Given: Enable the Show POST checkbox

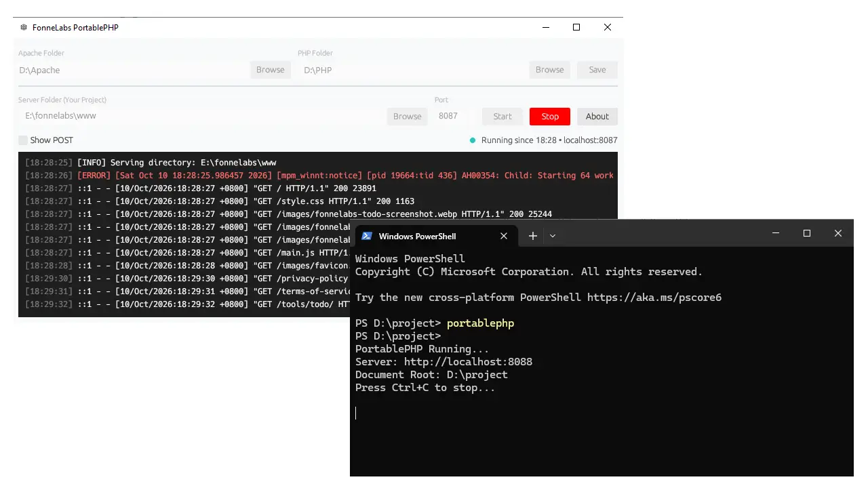Looking at the screenshot, I should pos(23,140).
